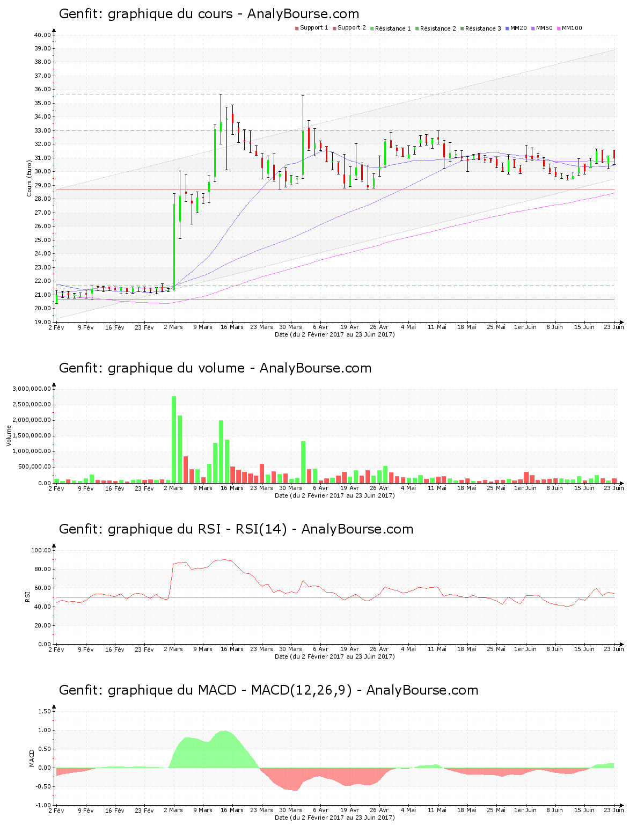Screen dimensions: 644x832
Task: Click '2 Mars' on the price chart axis
Action: pyautogui.click(x=173, y=327)
